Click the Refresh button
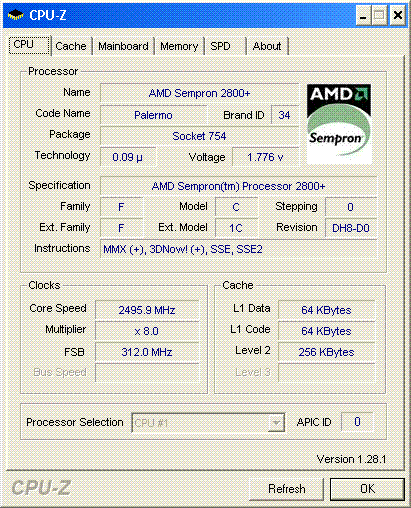This screenshot has height=508, width=411. point(287,489)
